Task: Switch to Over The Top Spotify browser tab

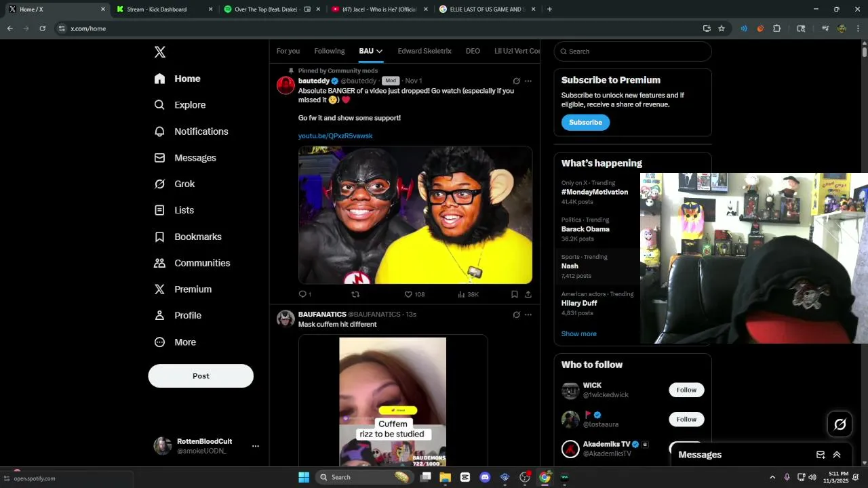Action: 272,9
